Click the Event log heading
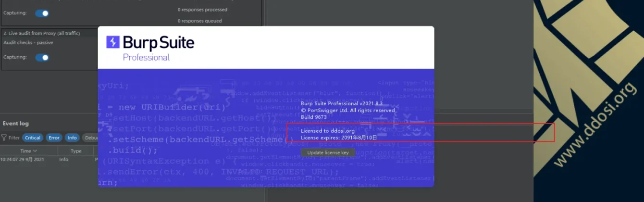This screenshot has height=202, width=644. 16,124
